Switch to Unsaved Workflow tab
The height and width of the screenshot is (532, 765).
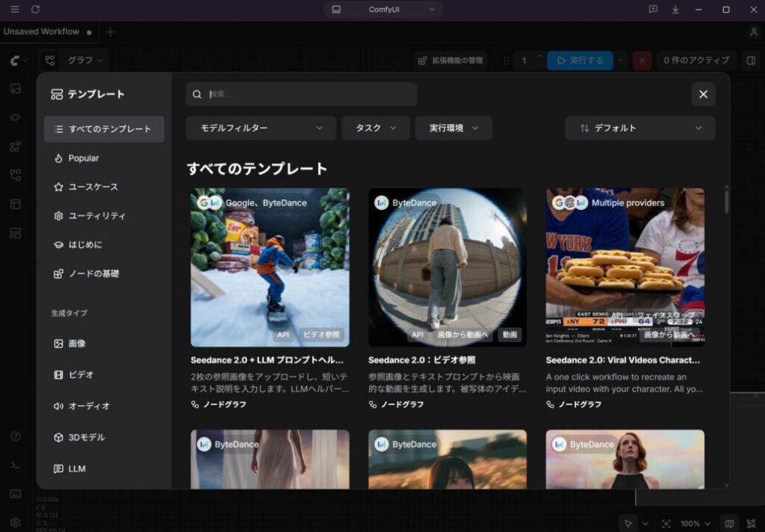pos(48,31)
